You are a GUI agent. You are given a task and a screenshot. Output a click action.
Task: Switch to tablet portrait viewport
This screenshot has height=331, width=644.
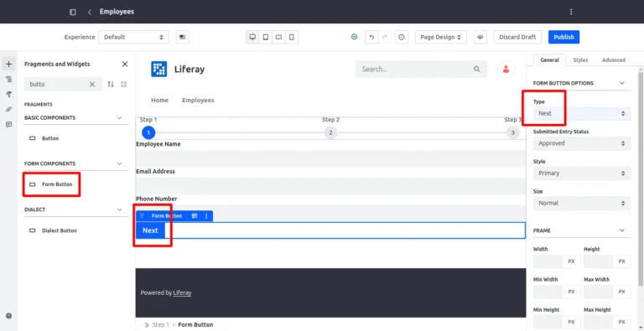(266, 37)
